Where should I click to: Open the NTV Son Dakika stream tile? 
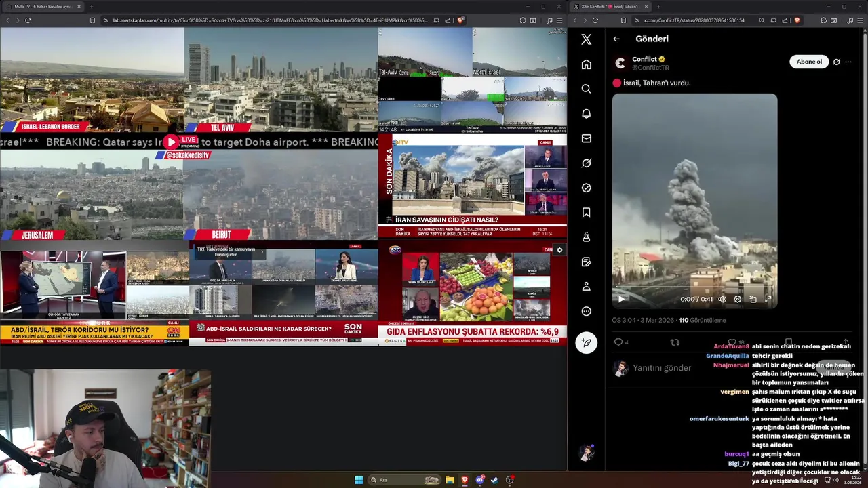coord(472,186)
